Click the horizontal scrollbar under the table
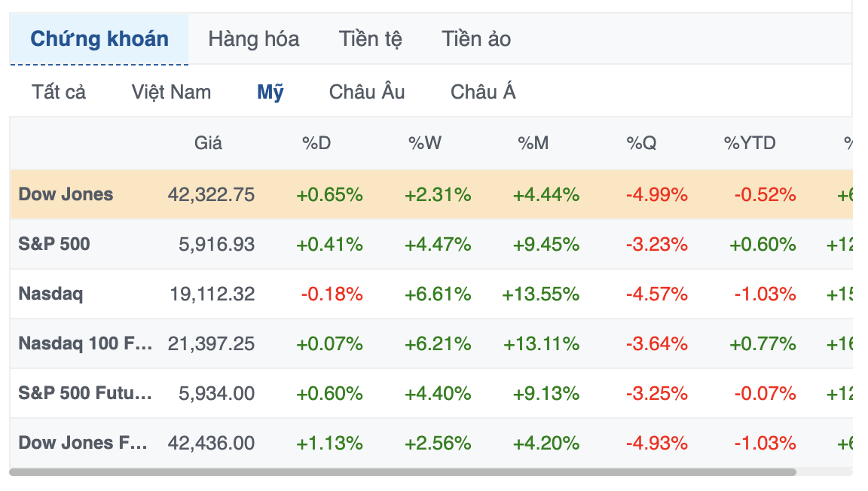This screenshot has width=868, height=491. 402,472
